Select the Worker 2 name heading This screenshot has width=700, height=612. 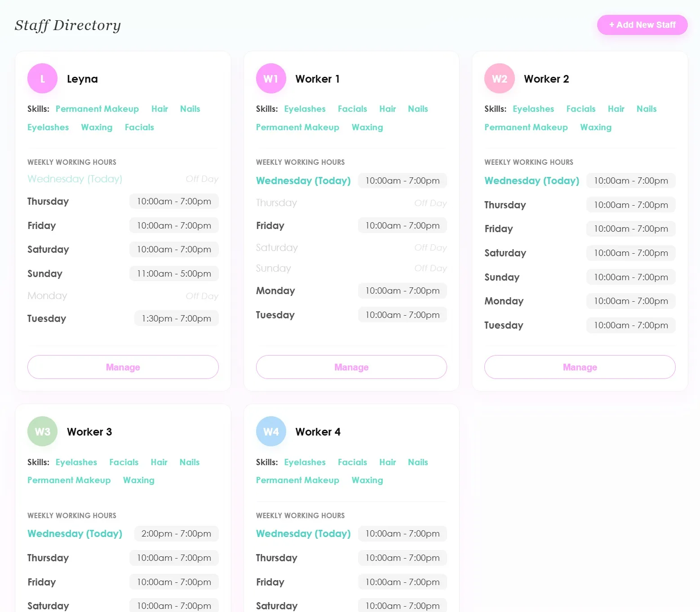546,79
